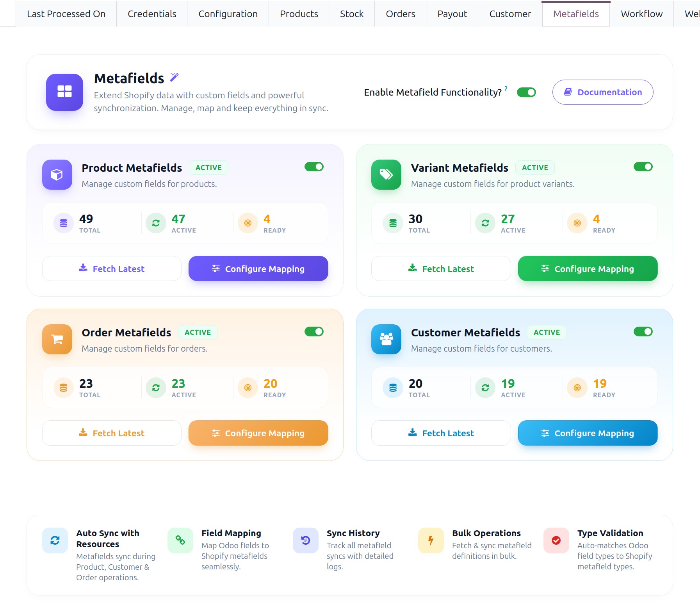Screen dimensions: 700x608
Task: Configure Mapping for Variant Metafields
Action: click(588, 268)
